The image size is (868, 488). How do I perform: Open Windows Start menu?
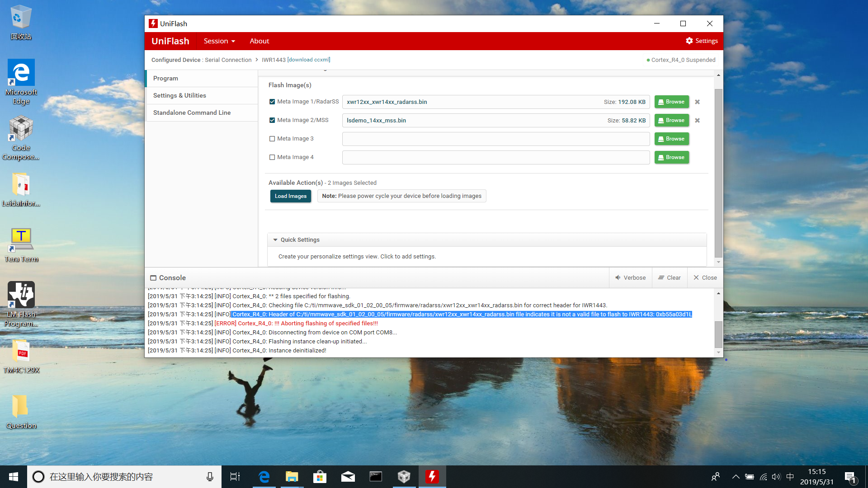click(14, 477)
